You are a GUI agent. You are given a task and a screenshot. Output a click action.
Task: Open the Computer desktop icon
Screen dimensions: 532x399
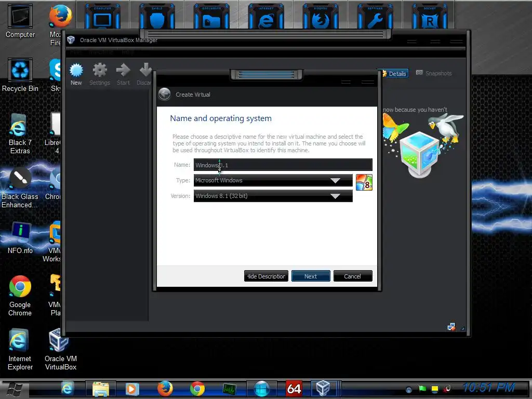click(x=20, y=21)
